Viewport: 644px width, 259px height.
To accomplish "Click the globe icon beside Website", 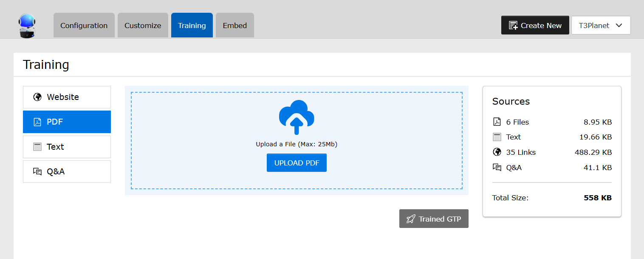I will [x=37, y=97].
